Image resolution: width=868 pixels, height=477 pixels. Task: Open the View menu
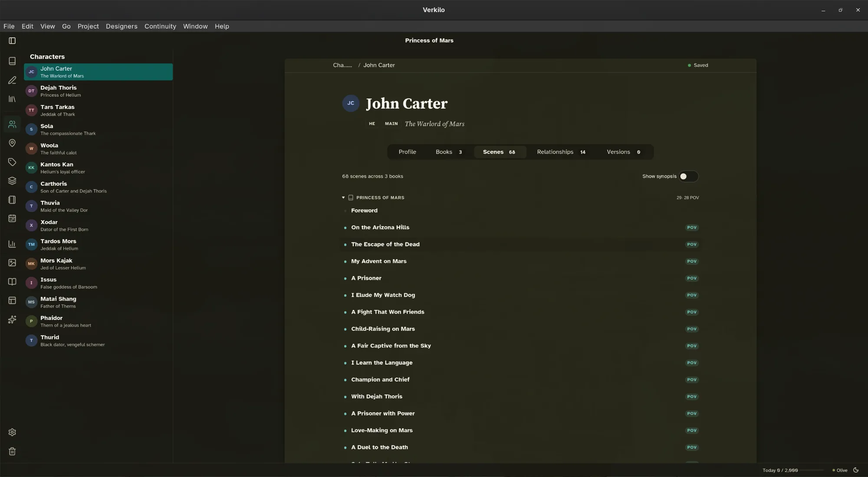tap(48, 26)
